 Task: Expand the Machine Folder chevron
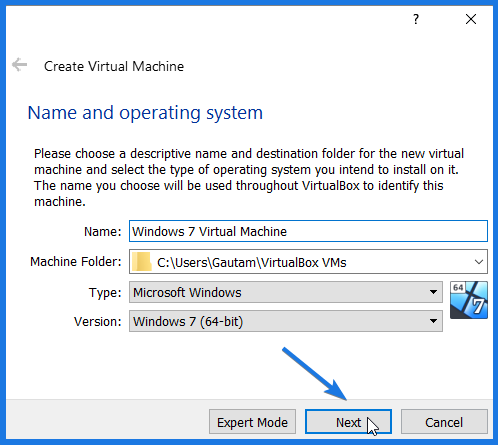click(479, 262)
